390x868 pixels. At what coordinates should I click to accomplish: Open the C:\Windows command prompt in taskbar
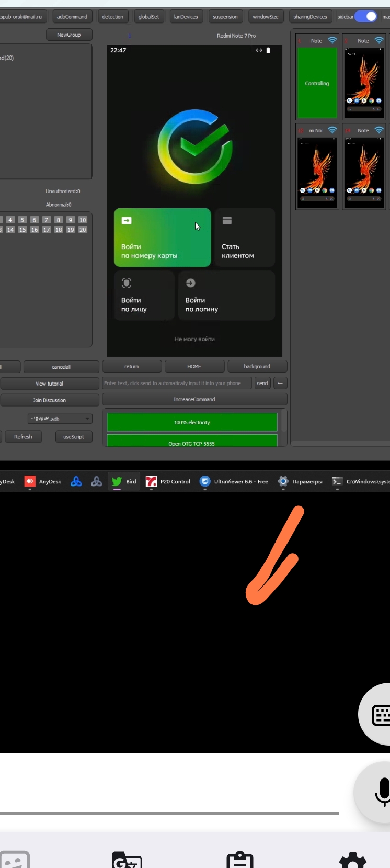(360, 481)
